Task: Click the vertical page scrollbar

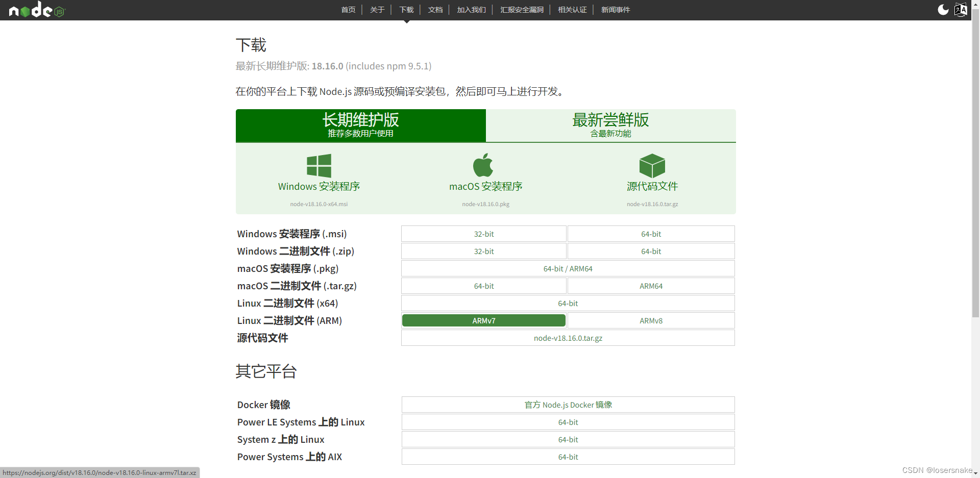Action: [975, 163]
